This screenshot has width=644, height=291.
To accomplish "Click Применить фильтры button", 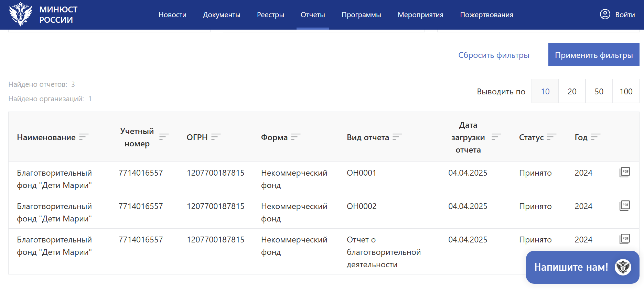I will pyautogui.click(x=594, y=55).
